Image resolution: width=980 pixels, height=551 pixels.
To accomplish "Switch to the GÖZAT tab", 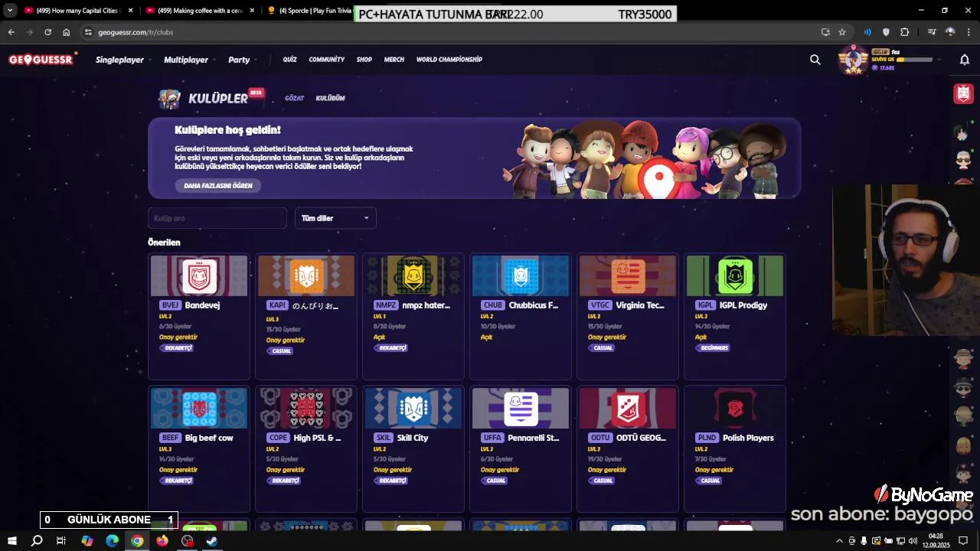I will 295,98.
